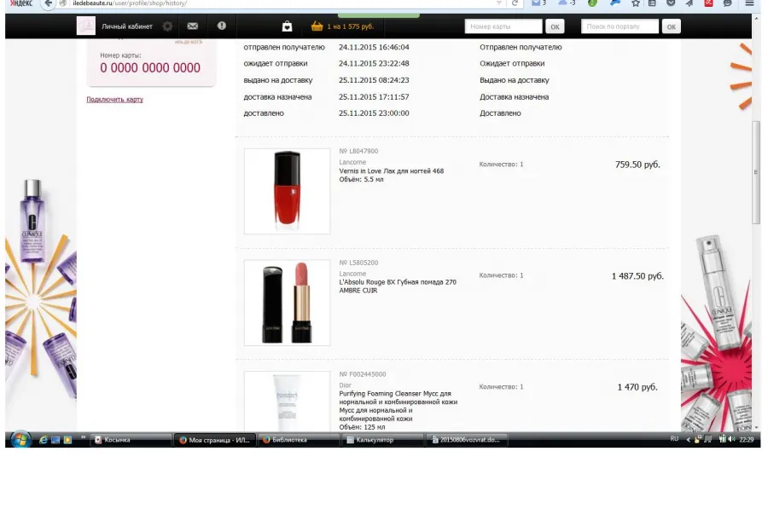
Task: Click the Pocket icon in browser toolbar
Action: tap(671, 3)
